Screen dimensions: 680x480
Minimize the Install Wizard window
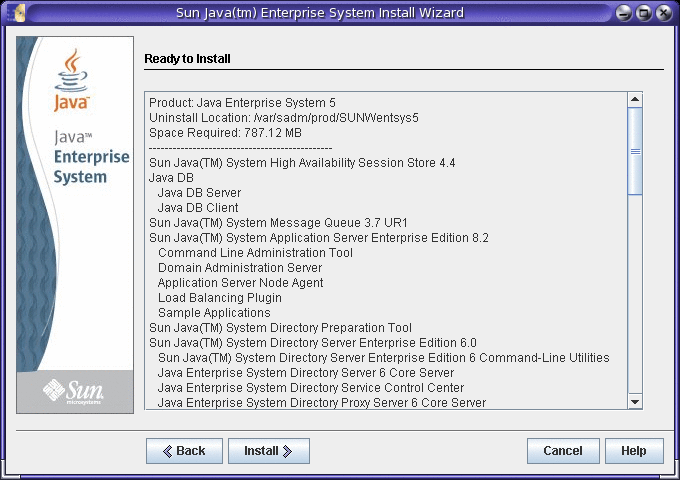pos(624,13)
